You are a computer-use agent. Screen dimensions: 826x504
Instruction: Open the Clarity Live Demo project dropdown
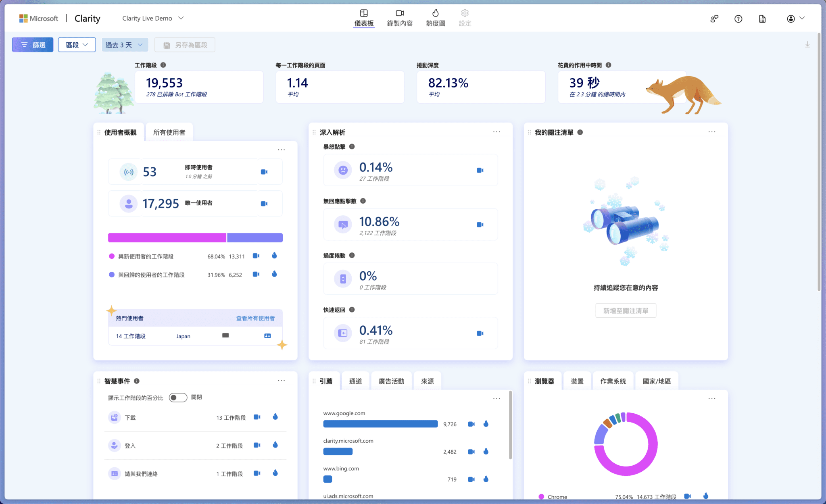153,18
